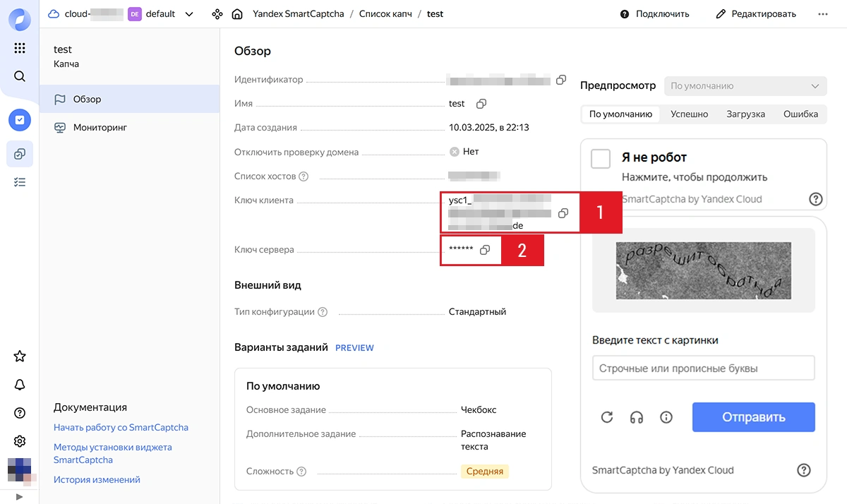Open the all services grid menu
This screenshot has height=504, width=847.
[20, 48]
